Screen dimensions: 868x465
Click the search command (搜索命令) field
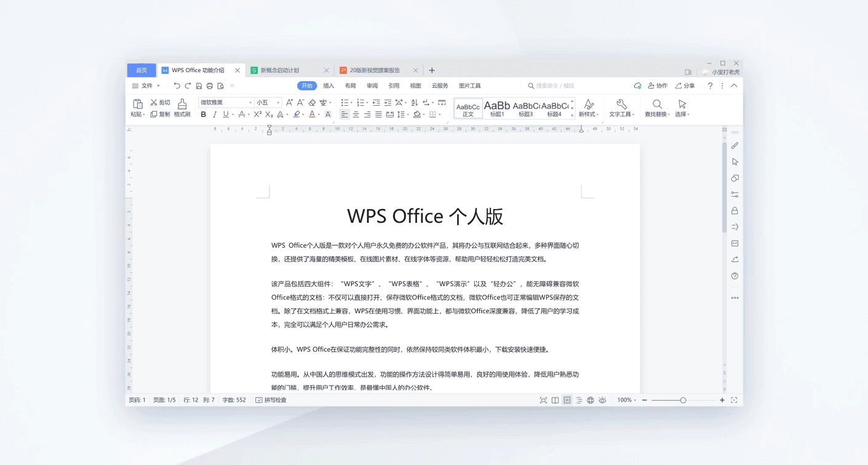(552, 86)
